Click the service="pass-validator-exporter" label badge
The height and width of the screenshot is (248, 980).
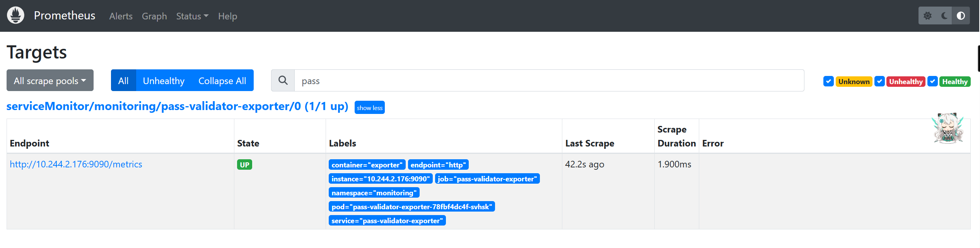click(387, 220)
